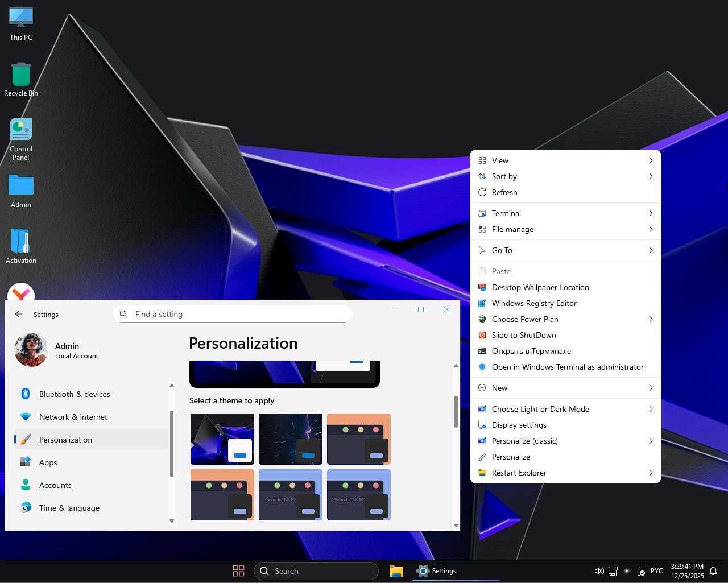Click the volume icon in the system tray
This screenshot has width=728, height=583.
599,570
